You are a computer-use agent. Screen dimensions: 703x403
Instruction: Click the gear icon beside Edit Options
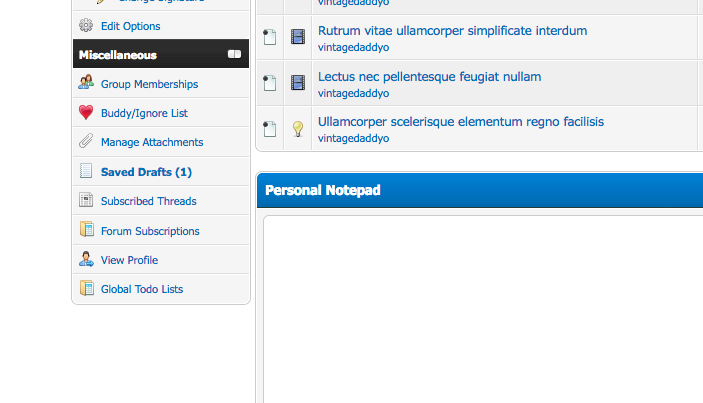[86, 26]
